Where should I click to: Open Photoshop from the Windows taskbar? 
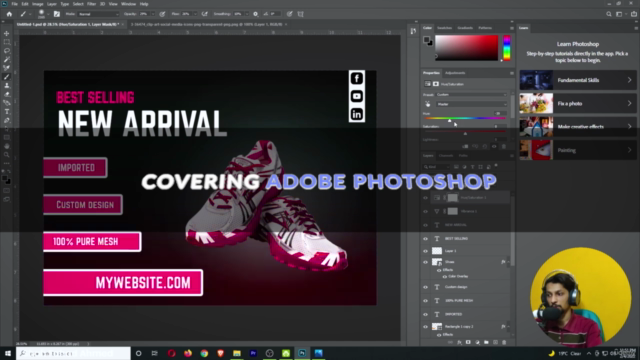tap(302, 353)
